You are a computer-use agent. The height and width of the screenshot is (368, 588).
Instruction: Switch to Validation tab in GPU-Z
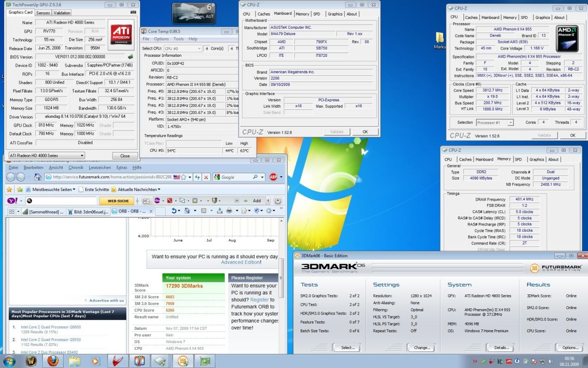point(62,13)
